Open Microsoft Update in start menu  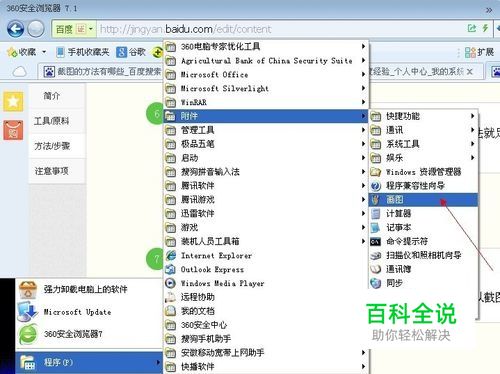pyautogui.click(x=89, y=312)
